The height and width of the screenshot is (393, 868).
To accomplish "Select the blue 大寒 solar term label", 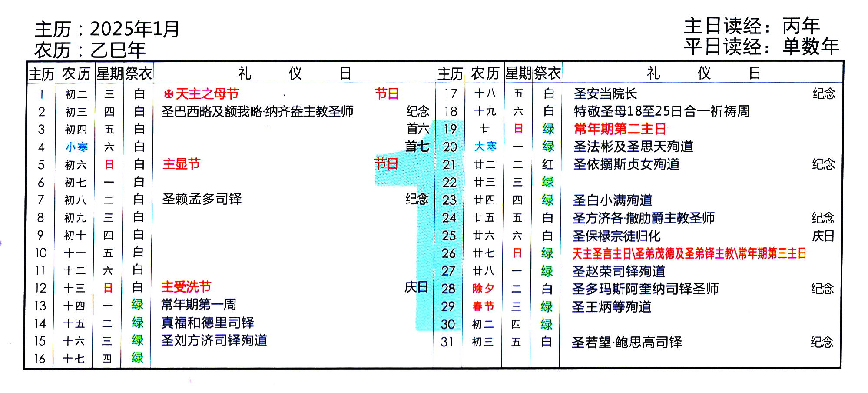I will tap(485, 147).
